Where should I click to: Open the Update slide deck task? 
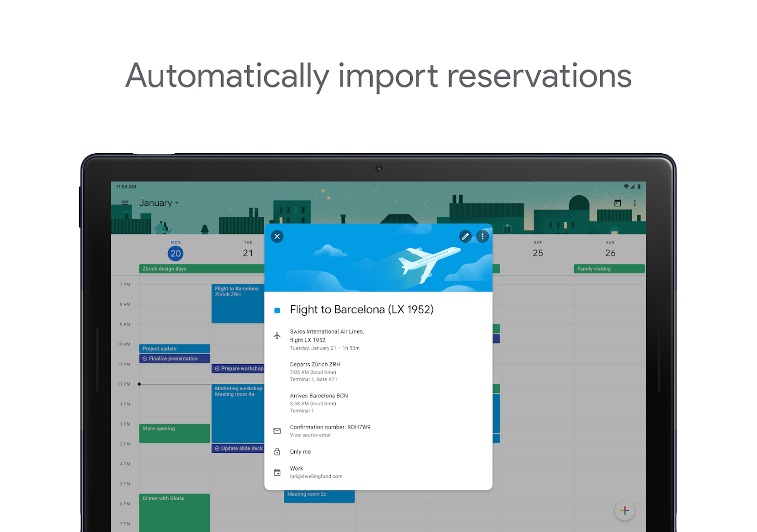point(238,448)
